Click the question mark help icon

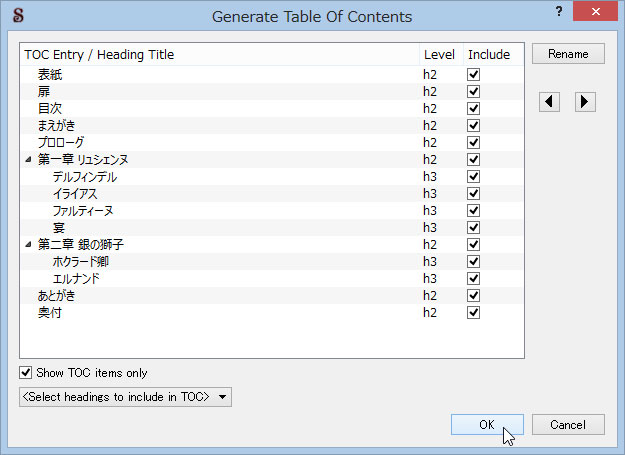point(559,12)
